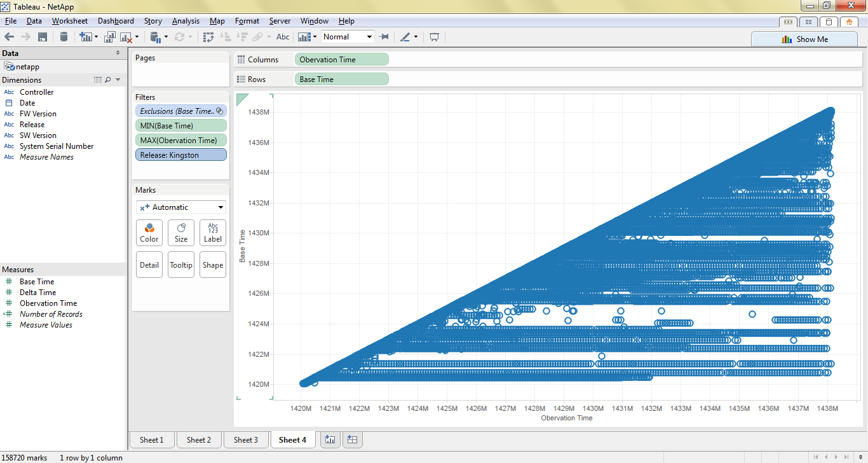868x463 pixels.
Task: Open the Dimensions header dropdown arrow
Action: 118,80
